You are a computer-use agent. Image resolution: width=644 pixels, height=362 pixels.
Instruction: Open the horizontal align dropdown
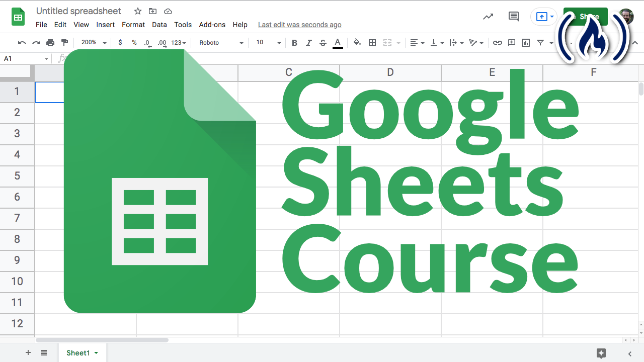(417, 43)
